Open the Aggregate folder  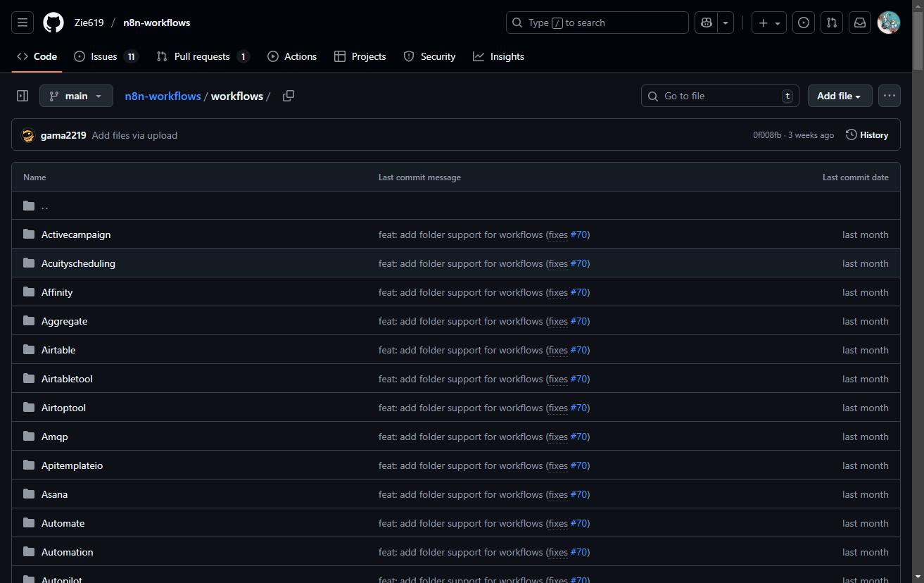64,321
